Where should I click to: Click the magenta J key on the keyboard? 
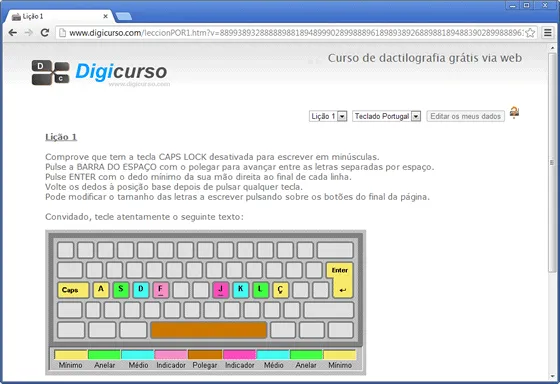pyautogui.click(x=221, y=290)
